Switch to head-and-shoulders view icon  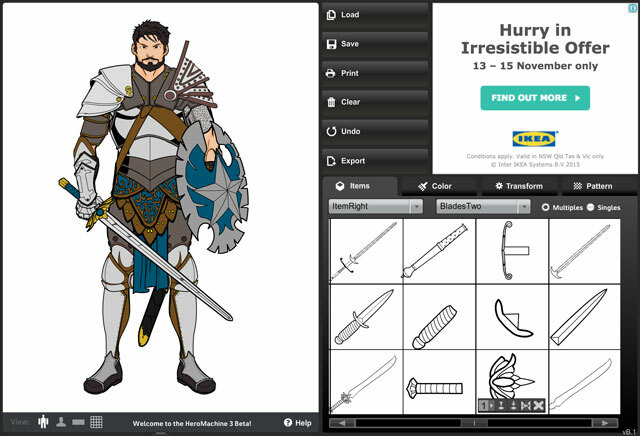click(x=61, y=422)
